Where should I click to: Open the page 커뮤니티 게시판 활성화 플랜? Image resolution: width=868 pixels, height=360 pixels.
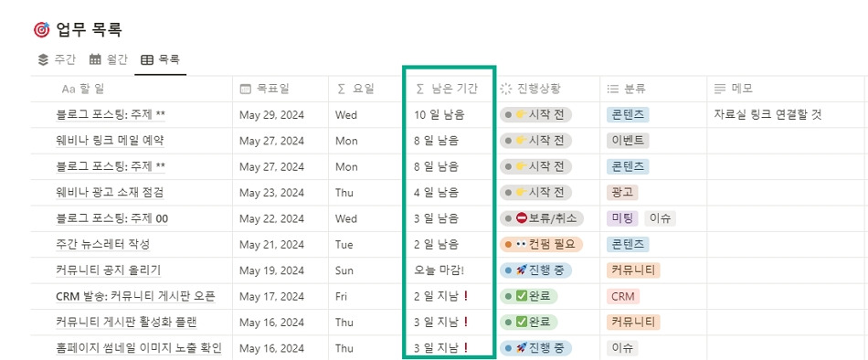click(x=127, y=323)
